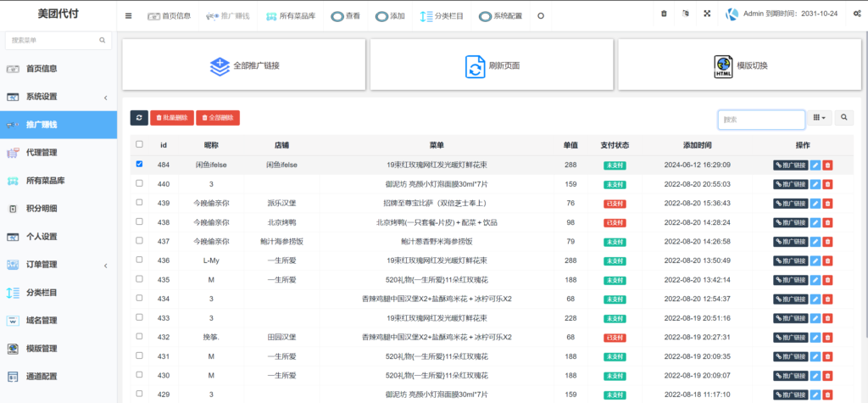Screen dimensions: 868x403
Task: Click the dark refresh icon above table
Action: click(139, 117)
